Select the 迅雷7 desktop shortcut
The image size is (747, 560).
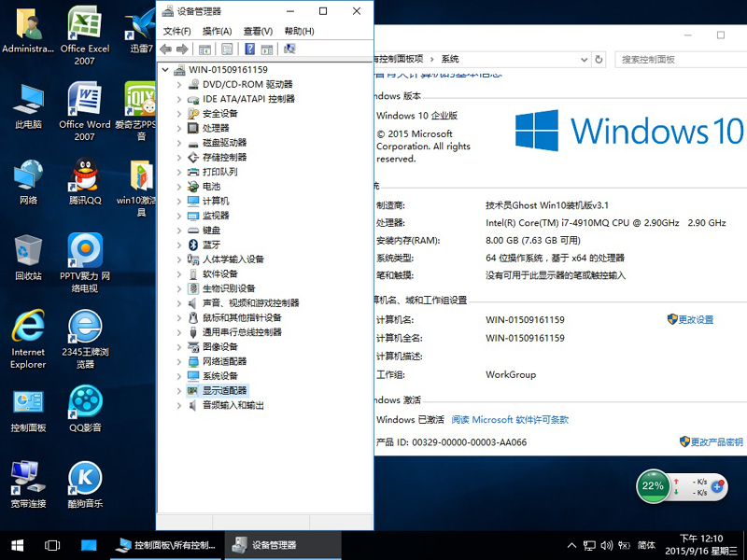[x=141, y=30]
